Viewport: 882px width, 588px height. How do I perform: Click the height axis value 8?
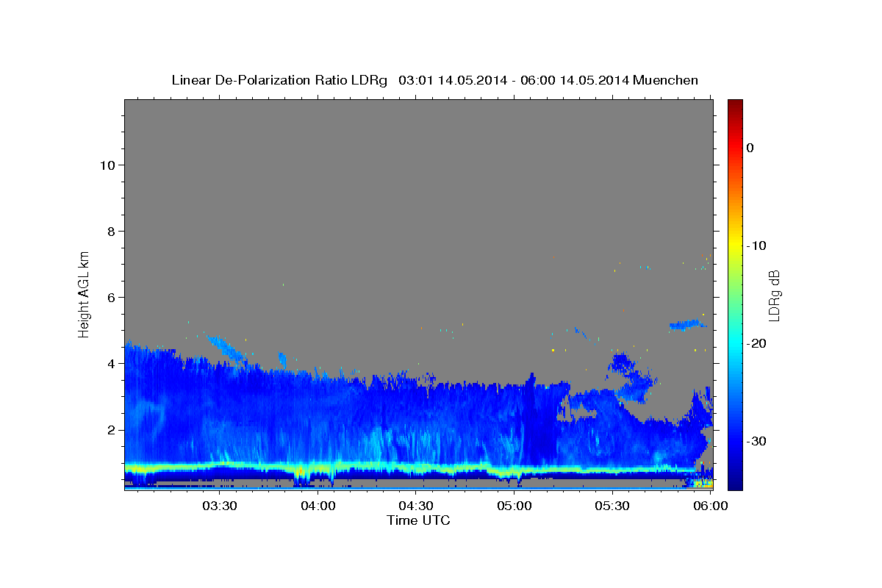pyautogui.click(x=112, y=232)
